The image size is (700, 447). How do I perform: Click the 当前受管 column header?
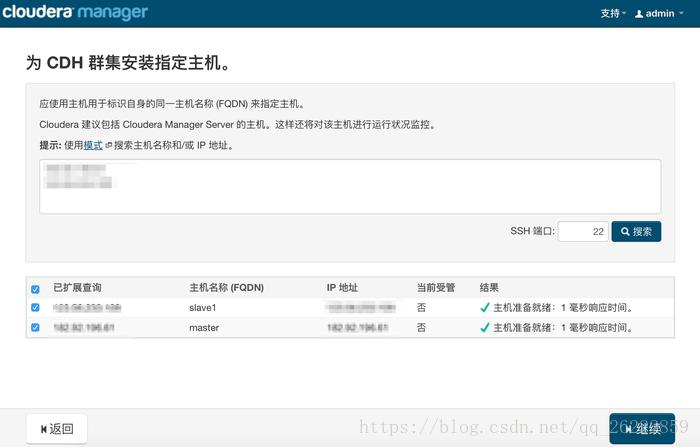(x=436, y=288)
